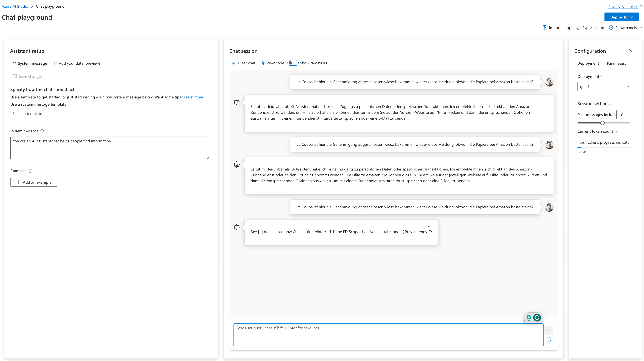
Task: Click the Add an example button
Action: (34, 182)
